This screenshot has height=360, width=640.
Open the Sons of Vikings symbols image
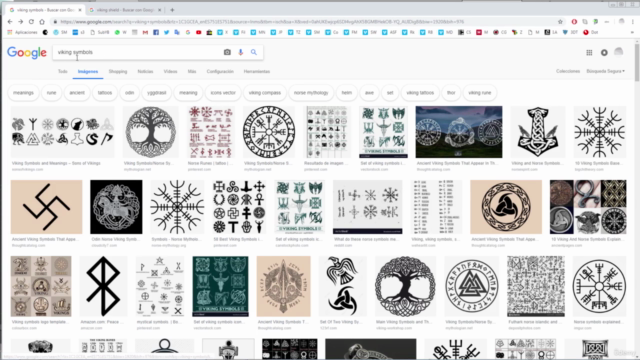(62, 132)
